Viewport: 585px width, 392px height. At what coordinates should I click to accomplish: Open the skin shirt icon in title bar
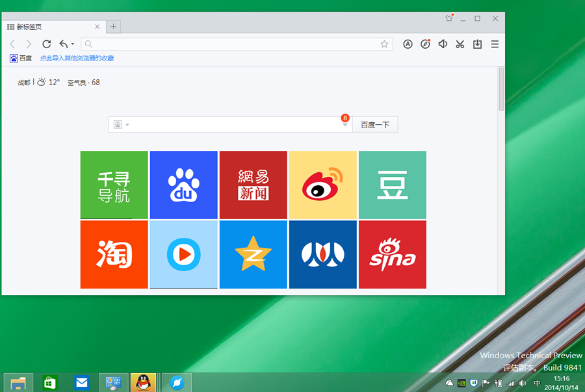[x=449, y=18]
